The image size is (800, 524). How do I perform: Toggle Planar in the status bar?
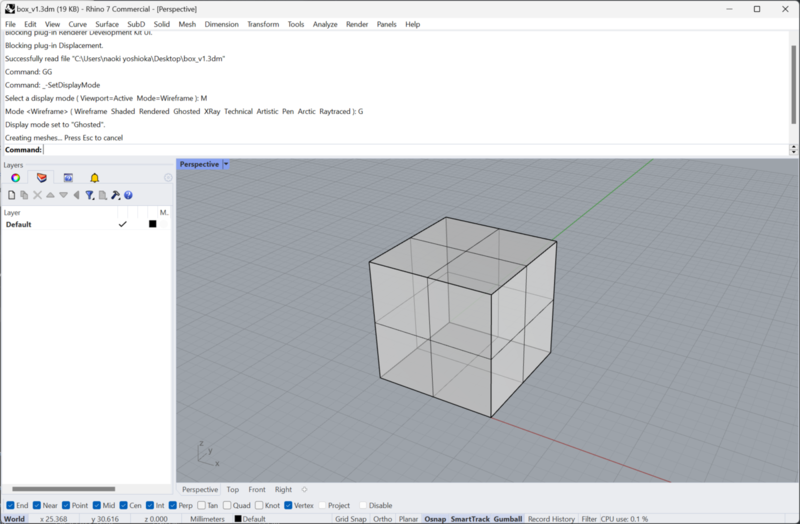(408, 519)
